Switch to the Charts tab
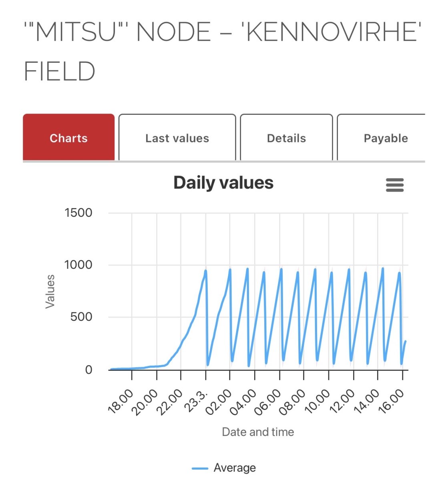The height and width of the screenshot is (480, 448). (68, 138)
